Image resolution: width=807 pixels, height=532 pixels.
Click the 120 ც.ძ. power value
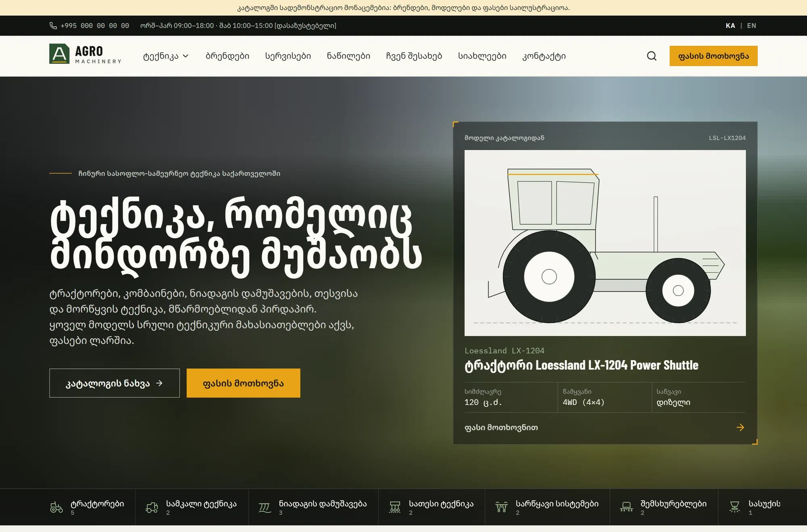[x=483, y=402]
